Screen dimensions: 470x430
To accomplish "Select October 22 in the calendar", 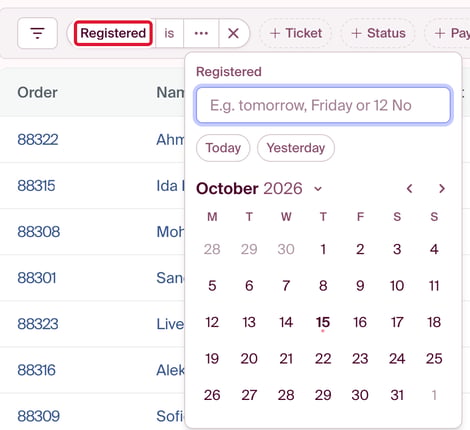I will 323,359.
